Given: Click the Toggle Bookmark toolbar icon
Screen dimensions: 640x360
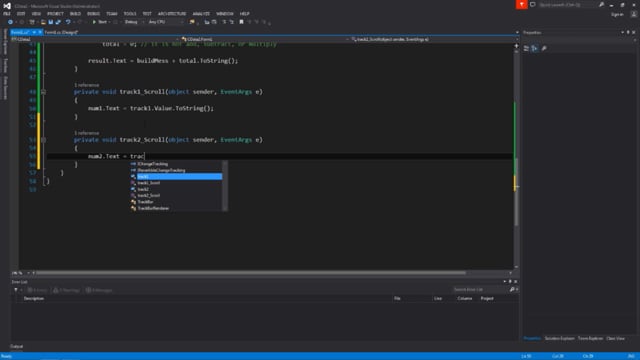Looking at the screenshot, I should (x=241, y=22).
